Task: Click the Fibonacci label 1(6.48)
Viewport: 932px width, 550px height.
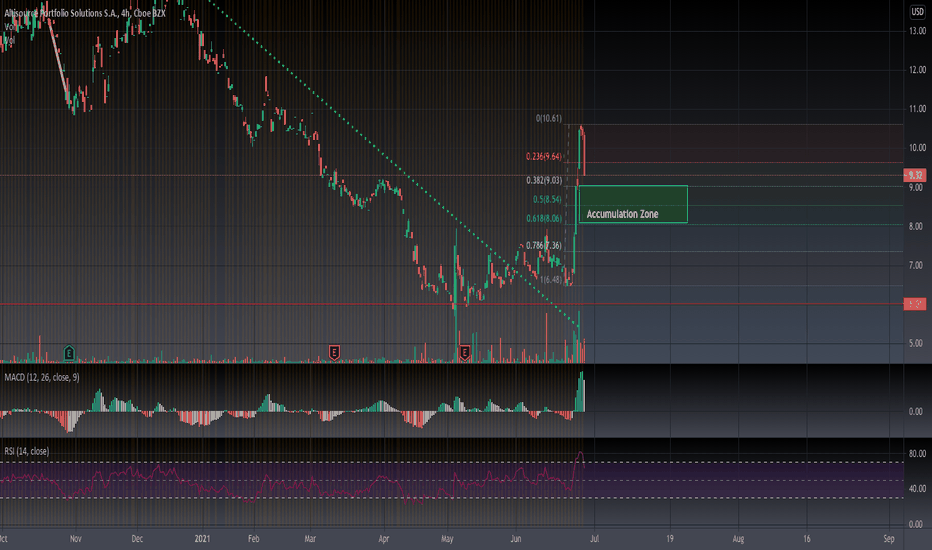Action: coord(551,279)
